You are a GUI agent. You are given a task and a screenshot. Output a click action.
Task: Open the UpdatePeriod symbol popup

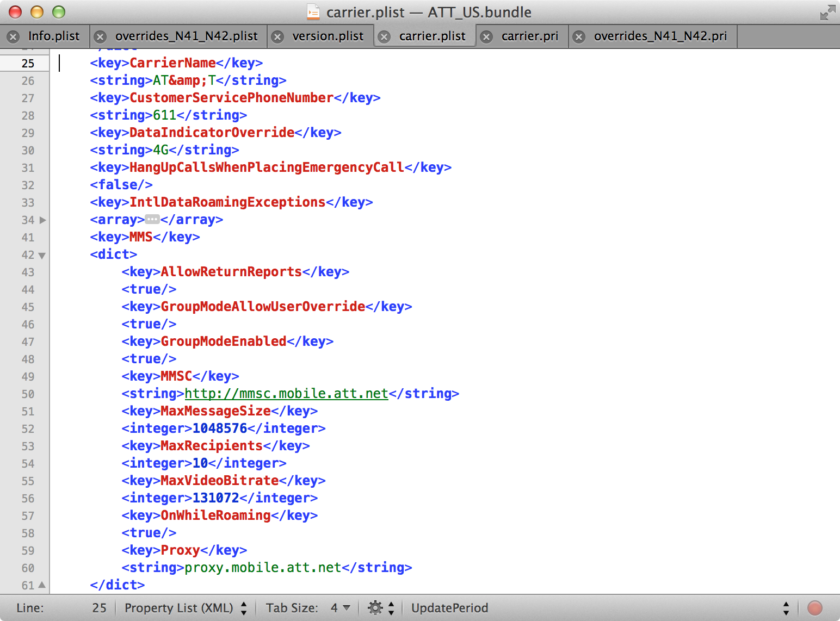coord(601,608)
